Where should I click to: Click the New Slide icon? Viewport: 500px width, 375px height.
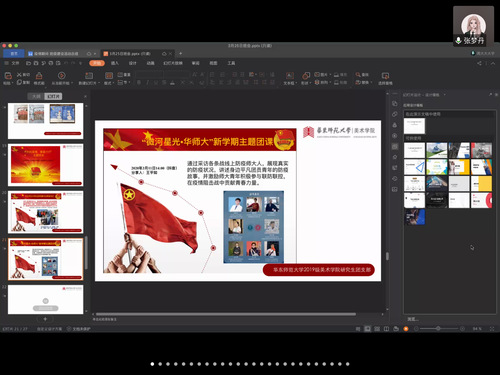pyautogui.click(x=89, y=76)
